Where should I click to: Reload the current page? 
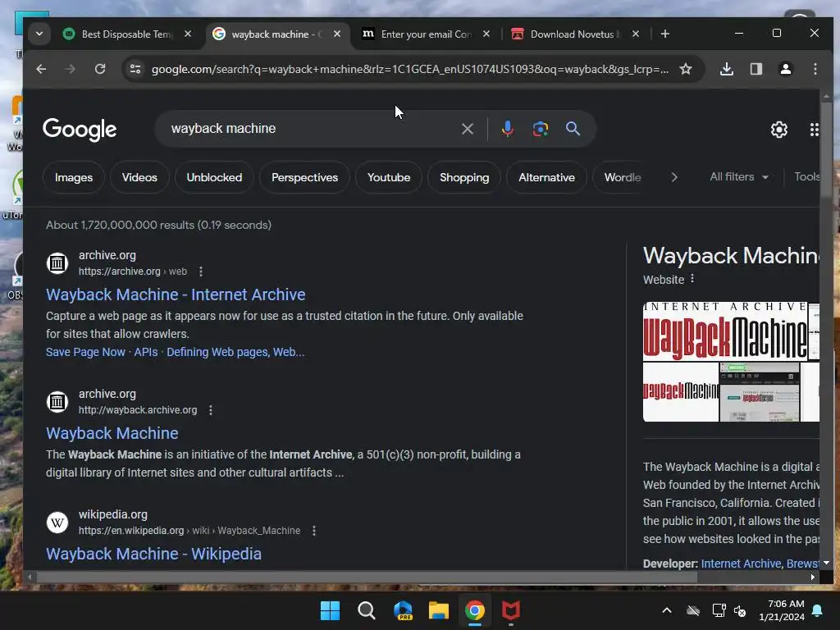pyautogui.click(x=99, y=69)
